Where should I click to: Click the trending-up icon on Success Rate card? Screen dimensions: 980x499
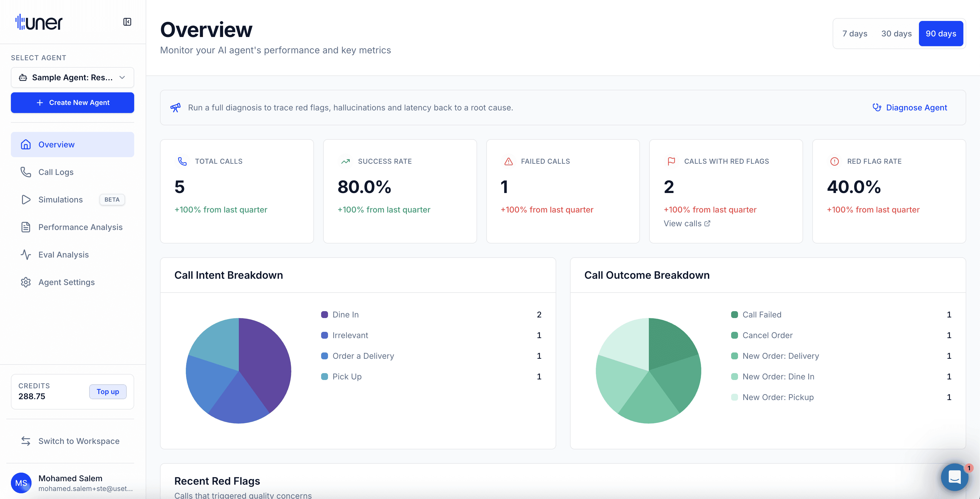coord(345,161)
